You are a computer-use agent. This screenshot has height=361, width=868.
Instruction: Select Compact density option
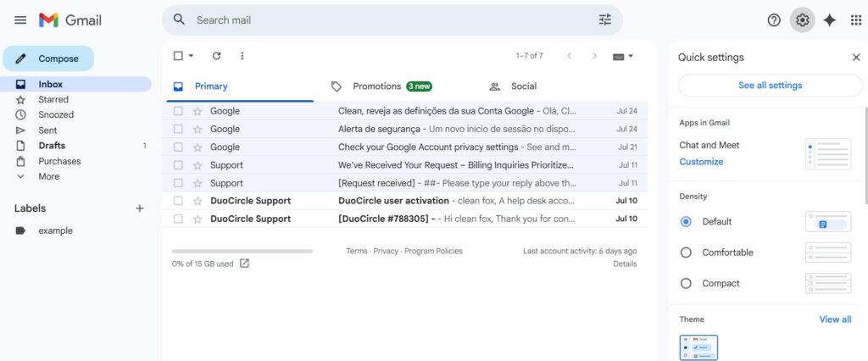pos(686,284)
